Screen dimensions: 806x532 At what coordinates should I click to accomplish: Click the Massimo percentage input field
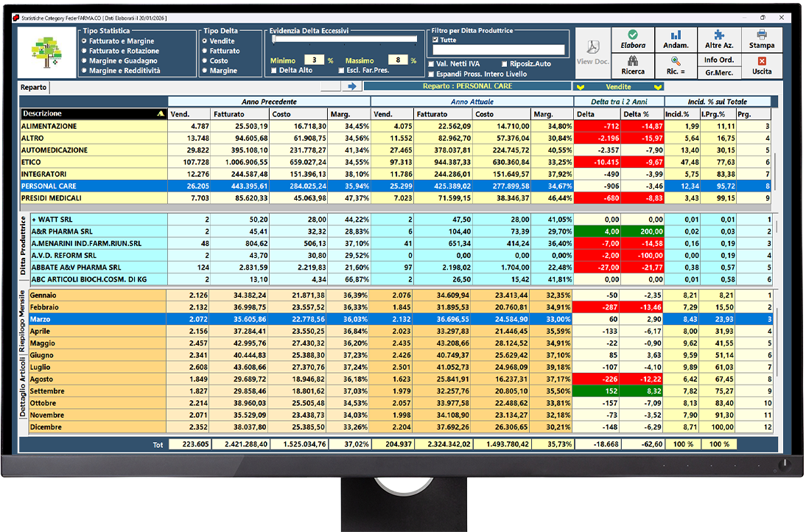(397, 60)
